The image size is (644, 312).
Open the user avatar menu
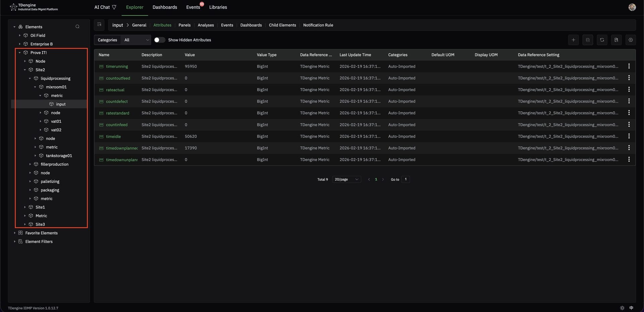coord(632,7)
